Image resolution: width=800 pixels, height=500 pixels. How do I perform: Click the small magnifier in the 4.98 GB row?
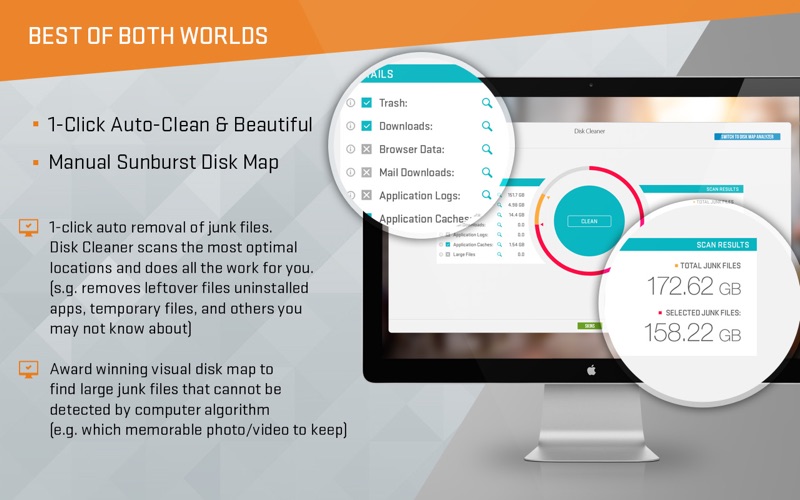pyautogui.click(x=499, y=205)
